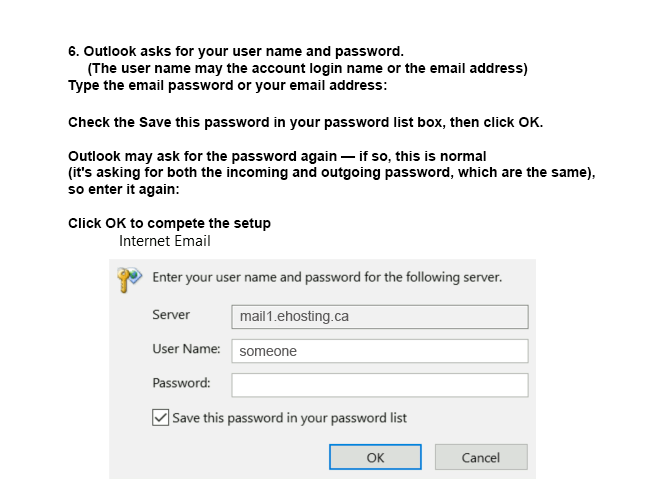The image size is (657, 500).
Task: Confirm the dialog with the OK button
Action: coord(375,457)
